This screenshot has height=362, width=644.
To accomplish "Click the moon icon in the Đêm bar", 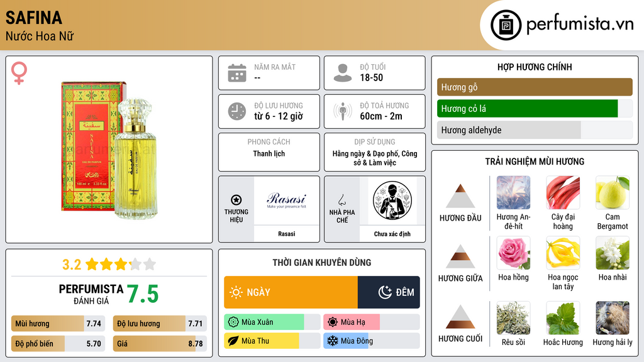I will [x=385, y=292].
